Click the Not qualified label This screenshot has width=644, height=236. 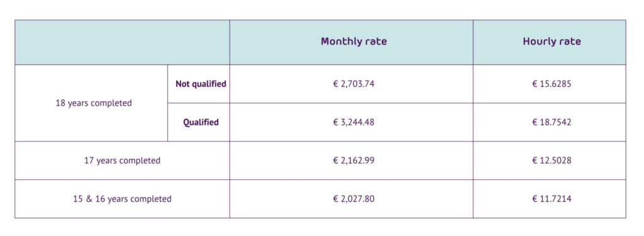tap(201, 84)
